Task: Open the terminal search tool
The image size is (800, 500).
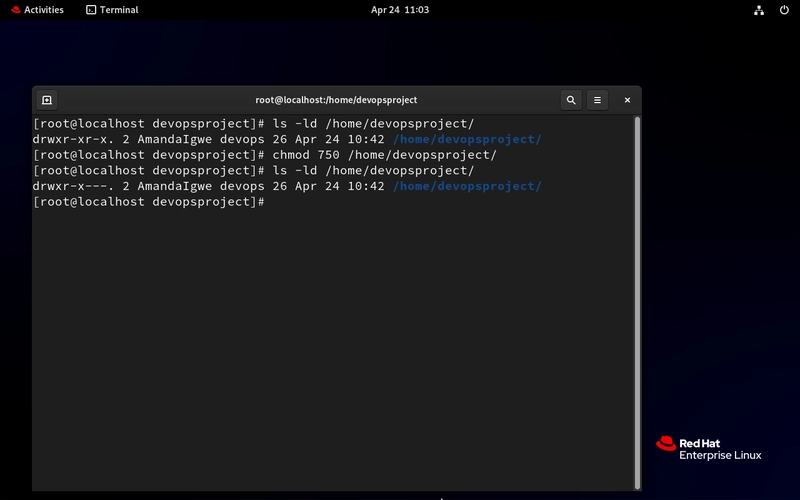Action: tap(571, 100)
